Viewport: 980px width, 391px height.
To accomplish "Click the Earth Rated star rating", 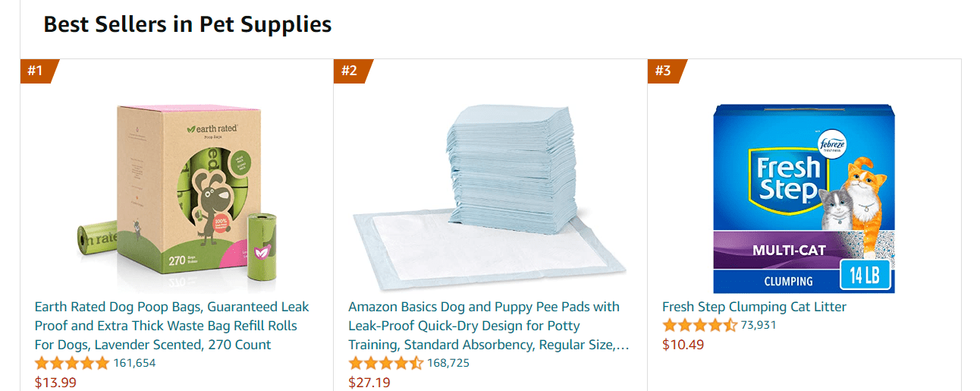I will (72, 363).
